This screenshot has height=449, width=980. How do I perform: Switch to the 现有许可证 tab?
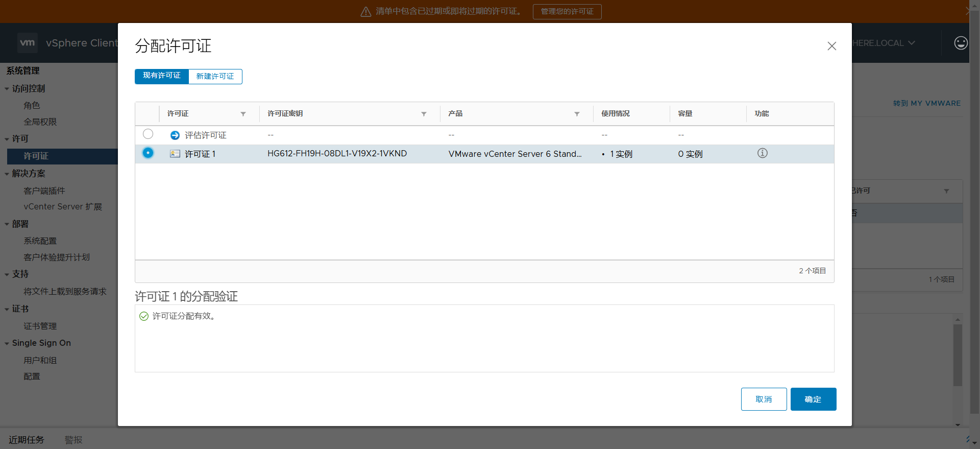pyautogui.click(x=162, y=76)
